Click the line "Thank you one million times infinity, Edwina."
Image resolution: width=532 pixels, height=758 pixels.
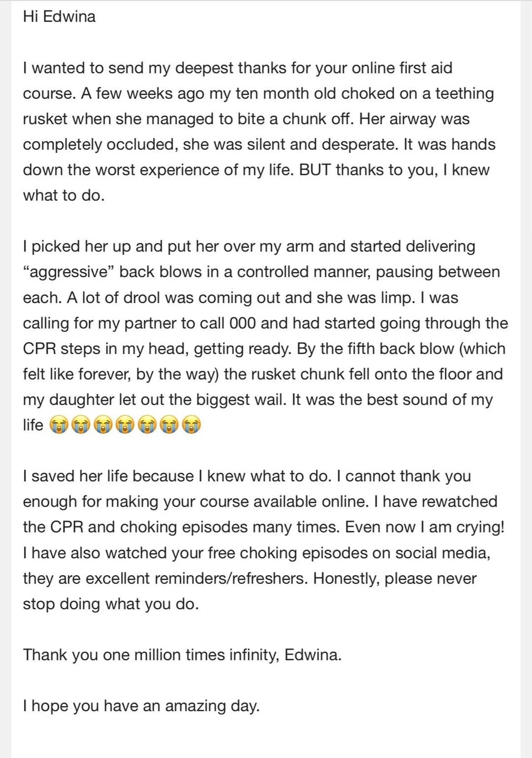click(x=182, y=655)
